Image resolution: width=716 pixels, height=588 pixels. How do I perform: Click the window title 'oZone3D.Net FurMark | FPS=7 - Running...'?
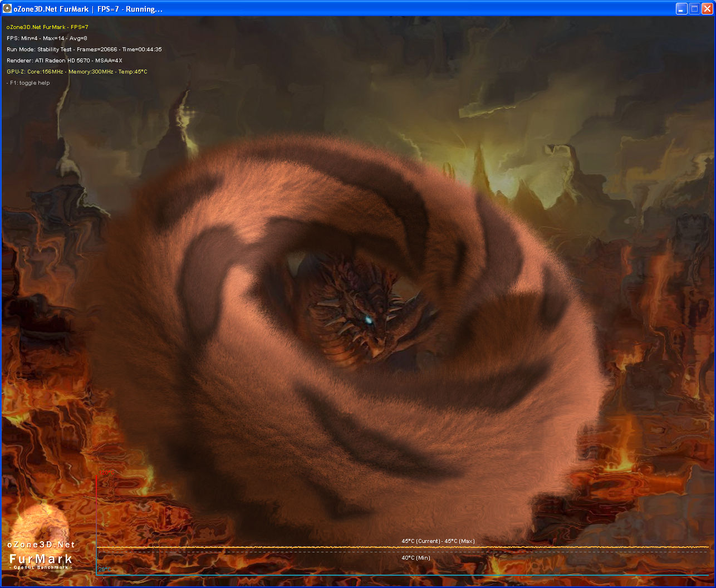pyautogui.click(x=88, y=9)
